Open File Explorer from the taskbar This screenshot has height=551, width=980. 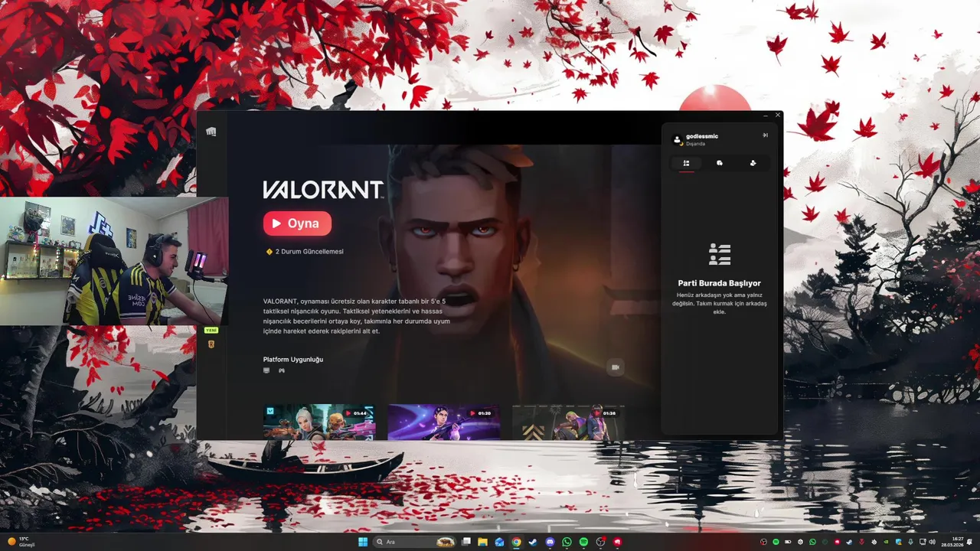tap(483, 542)
